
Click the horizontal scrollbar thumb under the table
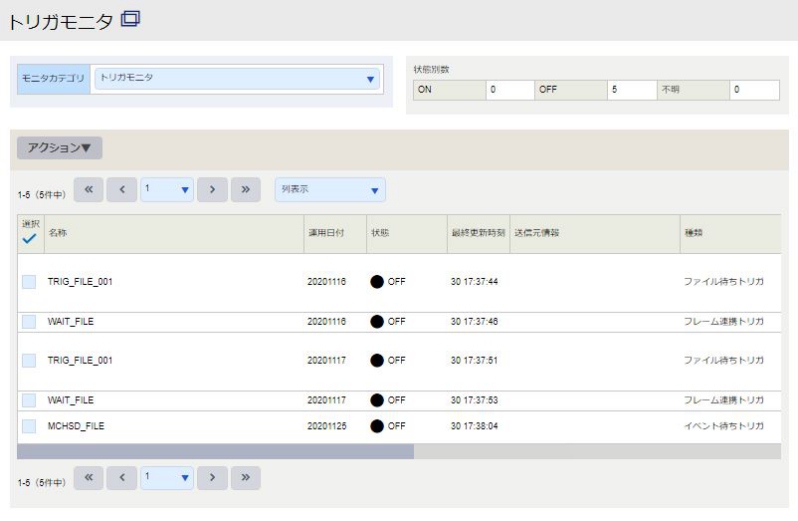216,451
